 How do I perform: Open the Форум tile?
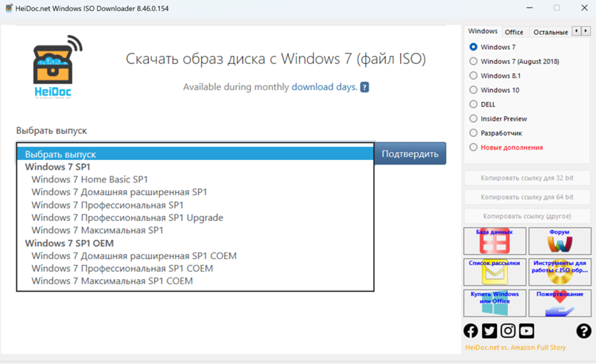coord(559,241)
